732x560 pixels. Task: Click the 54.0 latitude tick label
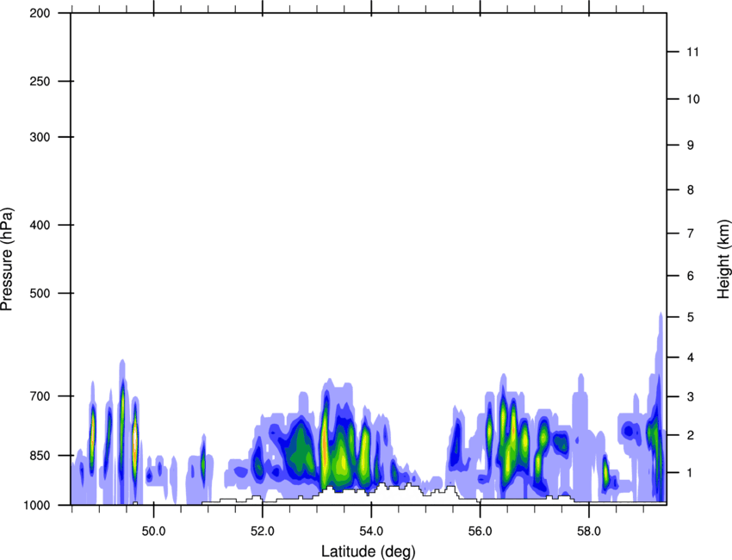click(371, 532)
